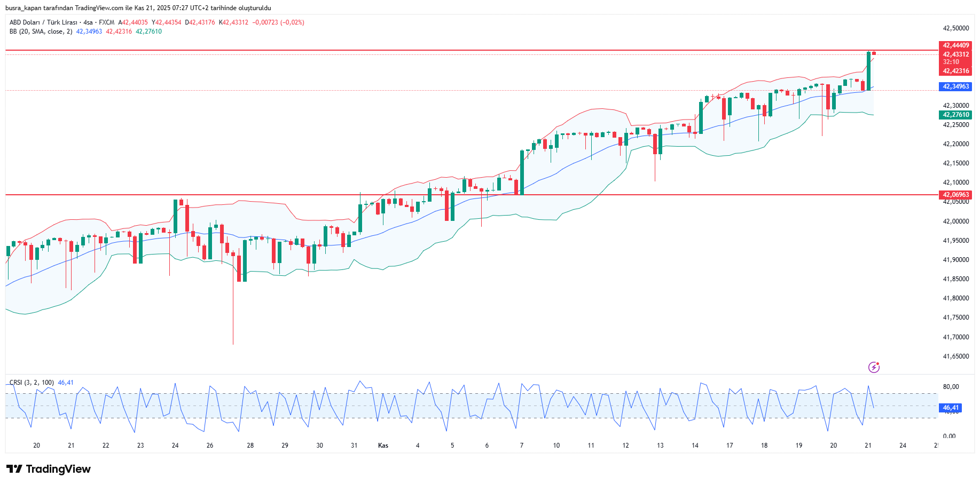This screenshot has width=980, height=485.
Task: Click date 28 on the time axis
Action: pos(250,446)
